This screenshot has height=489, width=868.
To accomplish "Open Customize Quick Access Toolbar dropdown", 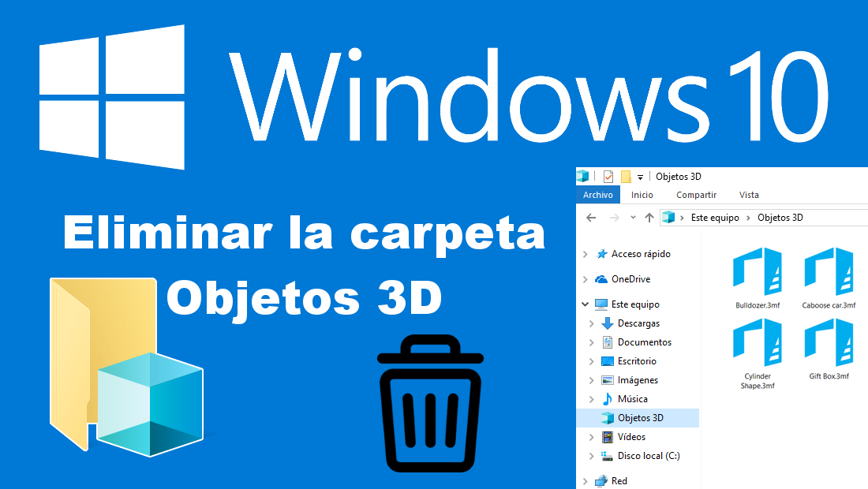I will click(640, 177).
